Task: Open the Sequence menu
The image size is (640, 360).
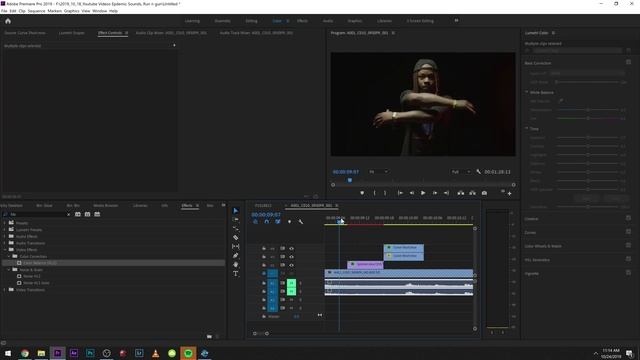Action: pos(36,11)
